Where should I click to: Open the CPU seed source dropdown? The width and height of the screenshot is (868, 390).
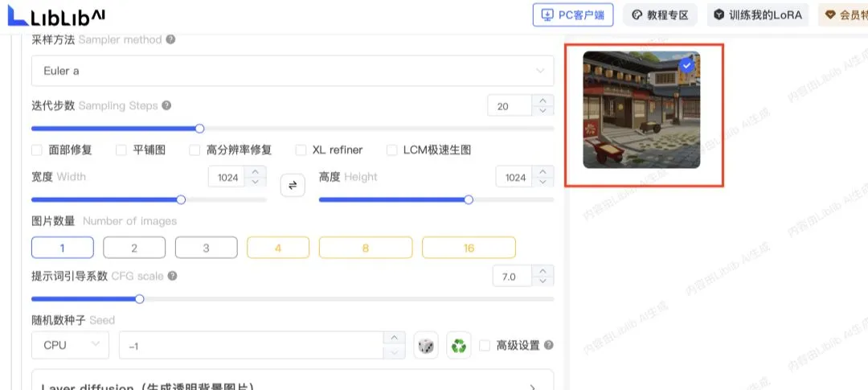[x=70, y=345]
